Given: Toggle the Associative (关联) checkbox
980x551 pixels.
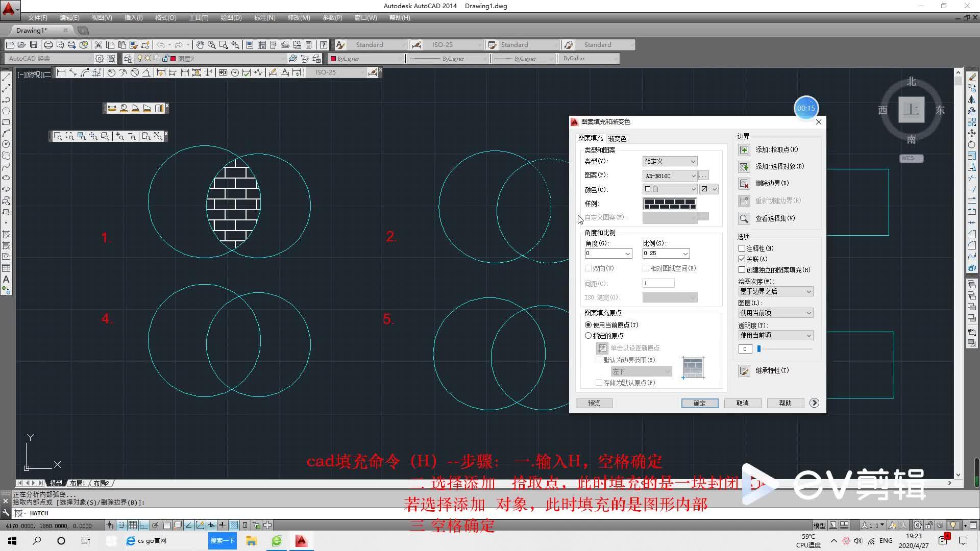Looking at the screenshot, I should (x=742, y=259).
